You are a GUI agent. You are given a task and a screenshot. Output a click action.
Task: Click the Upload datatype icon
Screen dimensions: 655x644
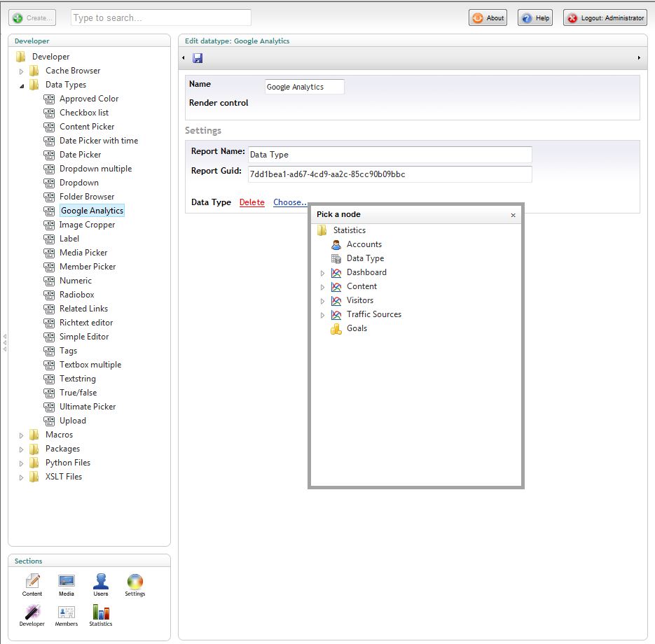click(49, 421)
